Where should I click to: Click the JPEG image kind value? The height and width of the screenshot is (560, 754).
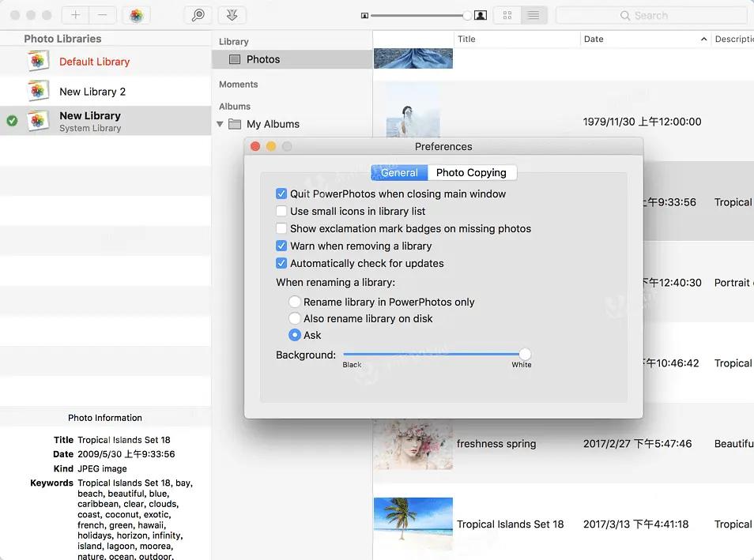(x=102, y=468)
